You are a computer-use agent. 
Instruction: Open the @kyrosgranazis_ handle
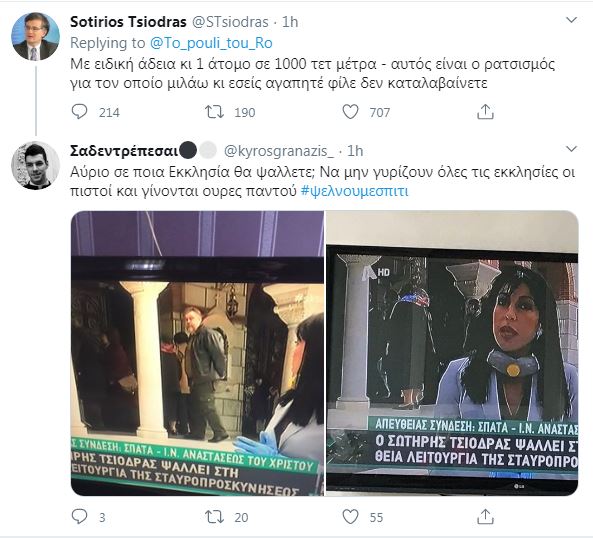[x=279, y=151]
